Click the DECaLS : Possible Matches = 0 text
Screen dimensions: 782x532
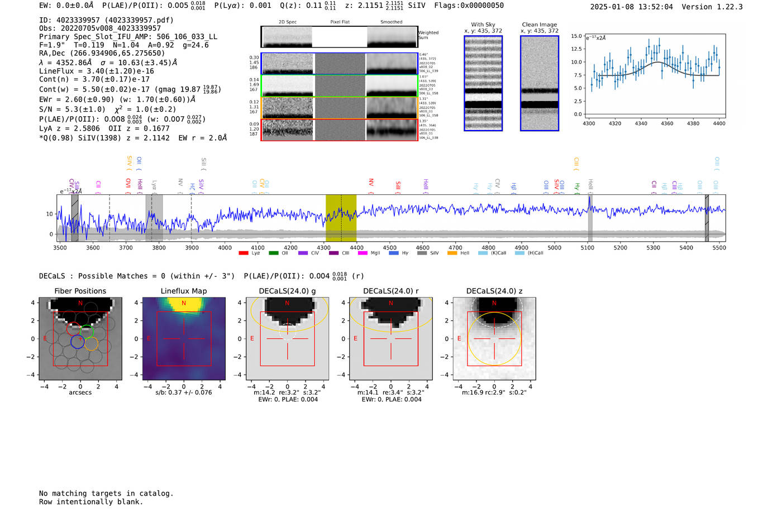pyautogui.click(x=137, y=276)
